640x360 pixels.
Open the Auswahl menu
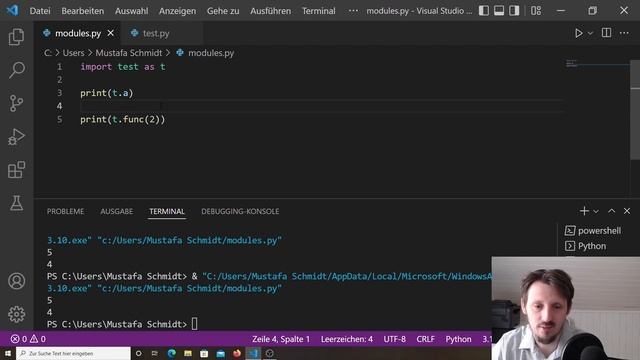click(x=131, y=11)
